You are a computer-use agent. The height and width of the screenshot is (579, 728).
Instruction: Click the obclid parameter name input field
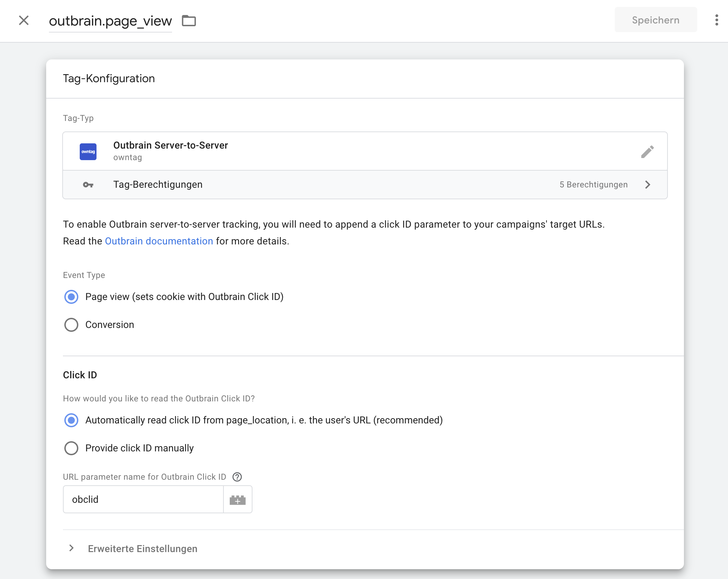(143, 500)
